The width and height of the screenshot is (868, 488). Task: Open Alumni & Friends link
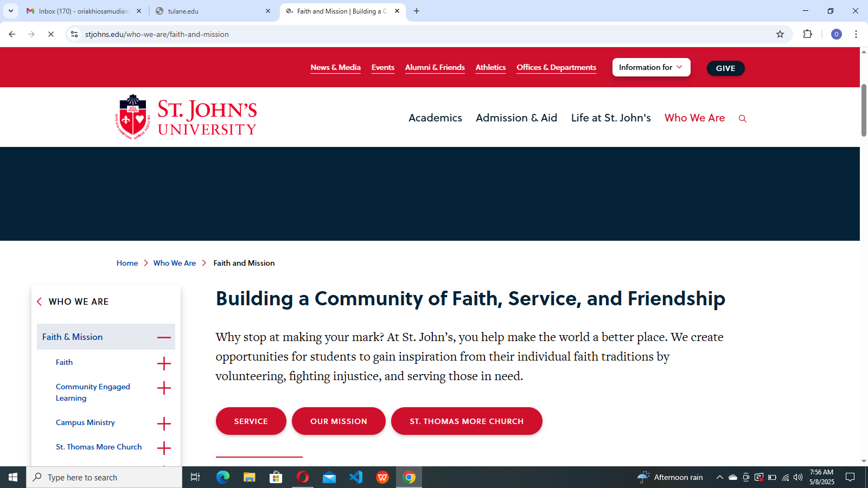435,67
